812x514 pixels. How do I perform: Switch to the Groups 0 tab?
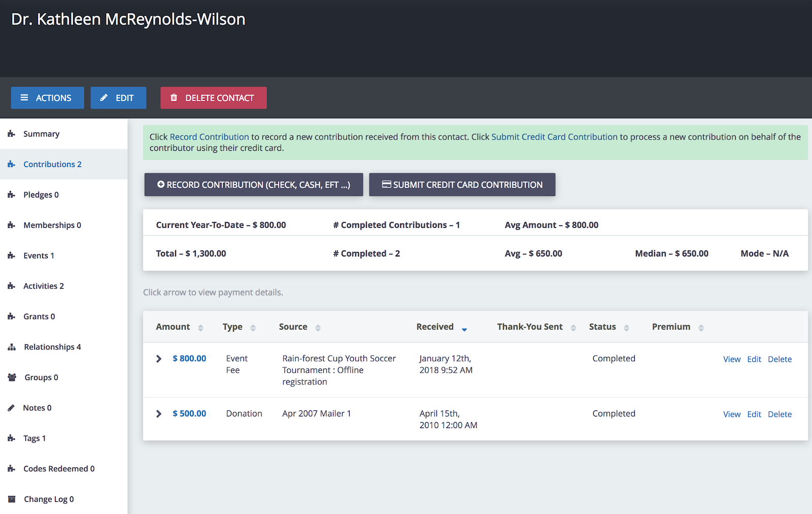tap(64, 378)
